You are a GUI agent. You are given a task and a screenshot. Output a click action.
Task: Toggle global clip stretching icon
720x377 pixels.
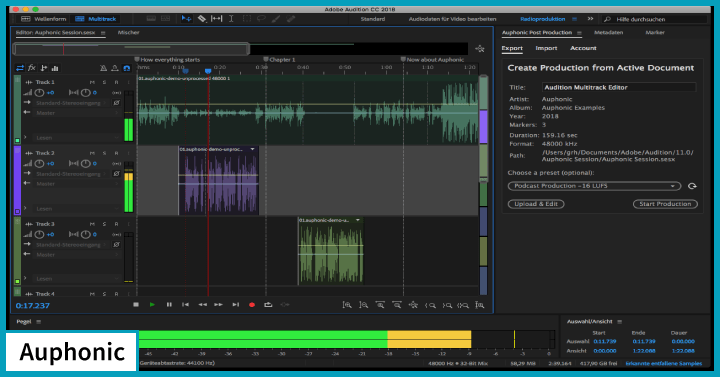115,68
